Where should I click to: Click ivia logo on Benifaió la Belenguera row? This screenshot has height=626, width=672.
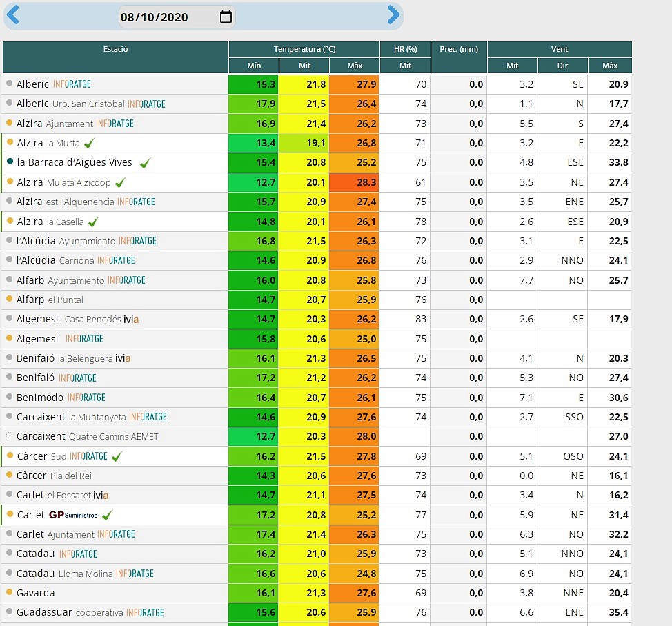click(x=123, y=358)
